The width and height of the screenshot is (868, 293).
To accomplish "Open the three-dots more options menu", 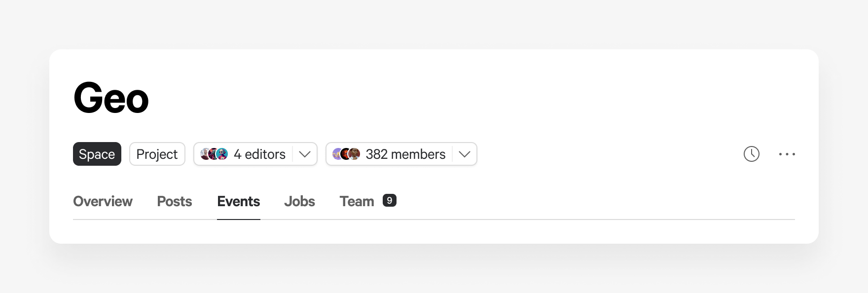I will (787, 154).
